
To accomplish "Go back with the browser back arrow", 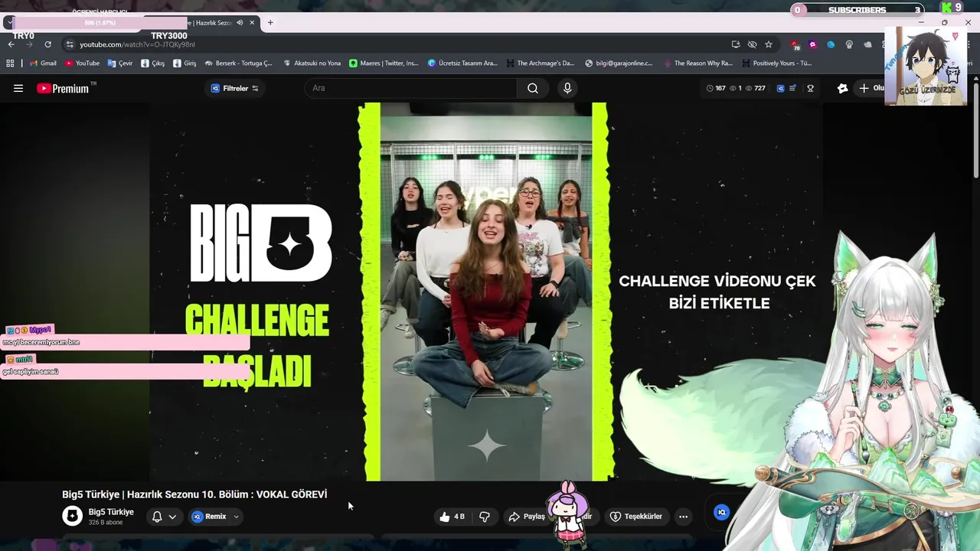I will click(x=11, y=44).
